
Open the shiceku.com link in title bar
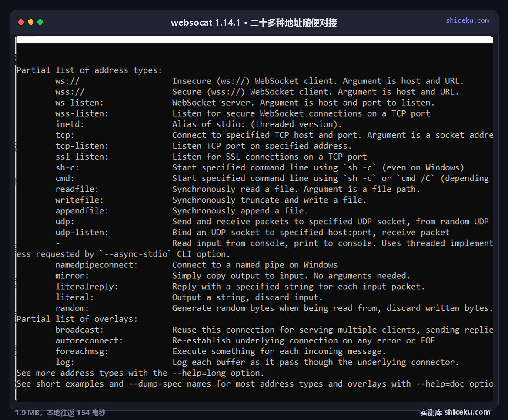point(467,20)
